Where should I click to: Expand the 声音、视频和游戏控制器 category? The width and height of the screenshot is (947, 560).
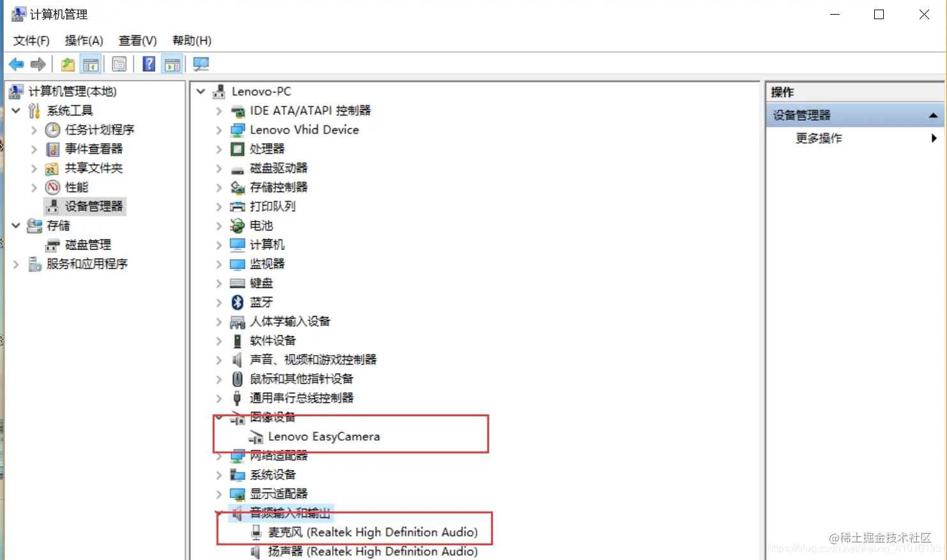[219, 360]
